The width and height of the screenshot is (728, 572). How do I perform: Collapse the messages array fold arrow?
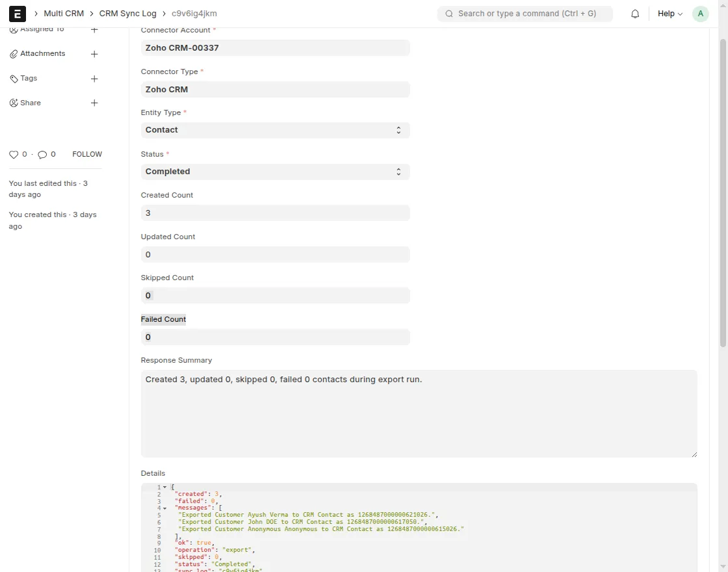click(x=165, y=508)
